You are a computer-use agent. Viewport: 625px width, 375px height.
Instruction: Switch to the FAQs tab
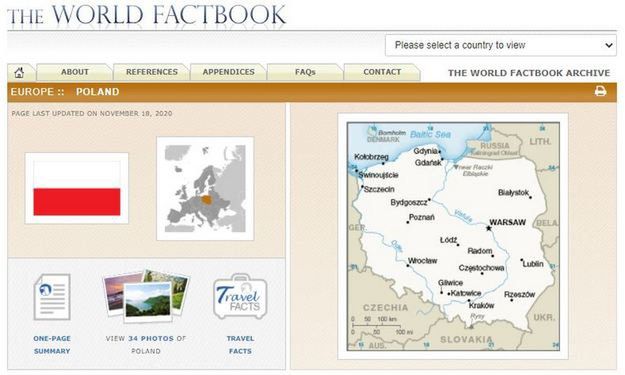305,72
